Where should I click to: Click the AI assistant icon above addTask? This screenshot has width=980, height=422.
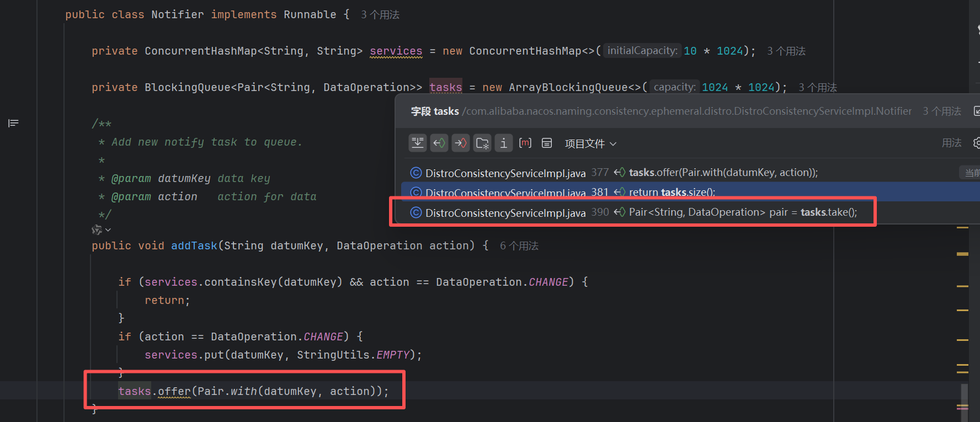(97, 229)
